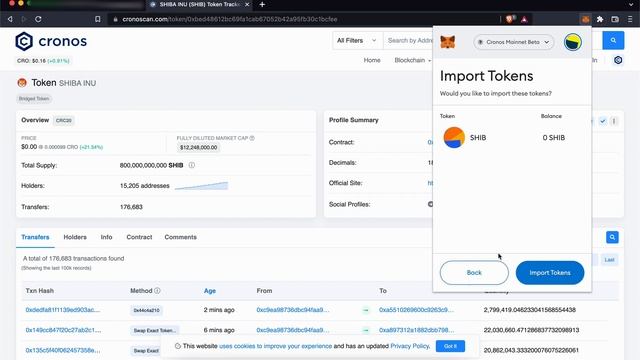Click the Back button in MetaMask

(x=474, y=273)
